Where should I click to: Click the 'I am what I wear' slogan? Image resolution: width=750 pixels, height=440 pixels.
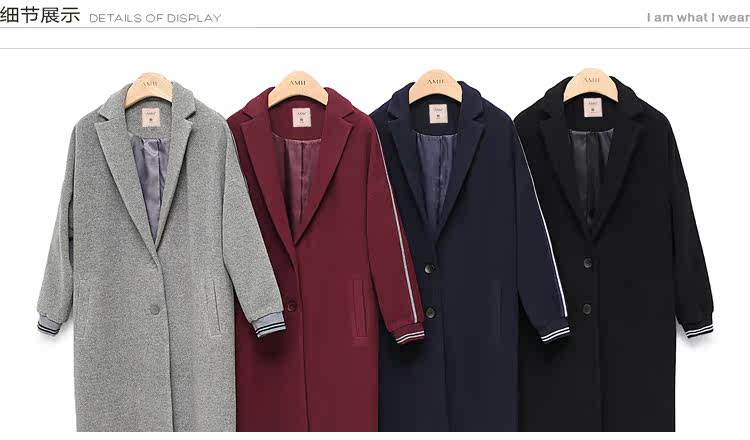tap(698, 18)
